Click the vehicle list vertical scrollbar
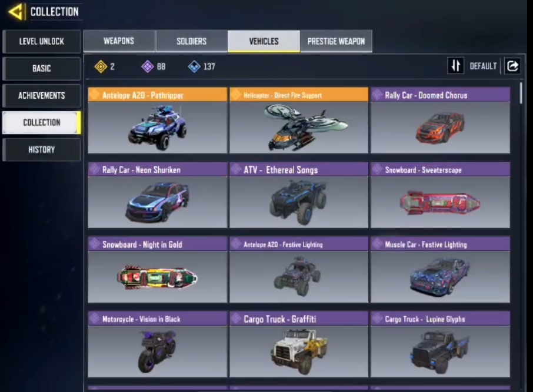533x392 pixels. tap(521, 93)
